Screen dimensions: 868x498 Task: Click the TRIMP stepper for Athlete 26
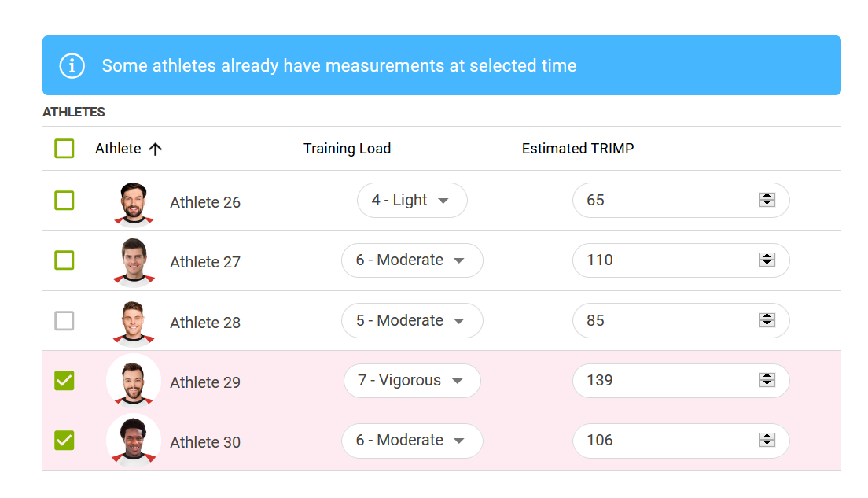[767, 200]
